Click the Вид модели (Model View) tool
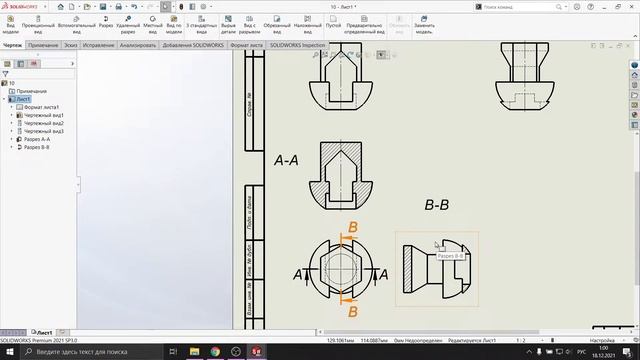640x360 pixels. pyautogui.click(x=11, y=25)
